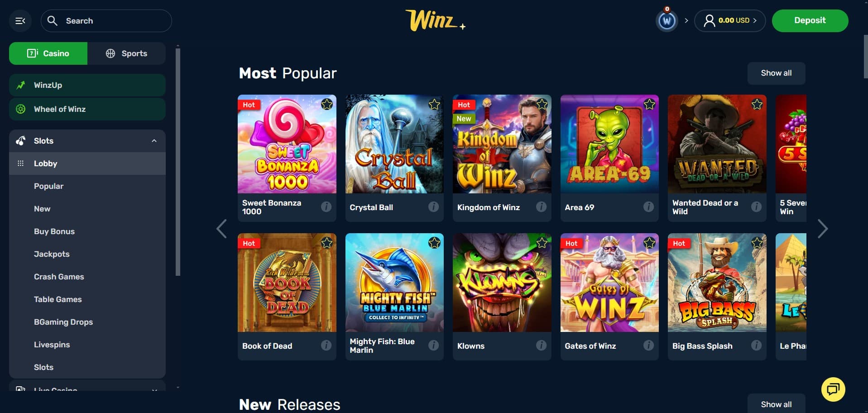The width and height of the screenshot is (868, 413).
Task: Click info icon on Book of Dead
Action: (326, 346)
